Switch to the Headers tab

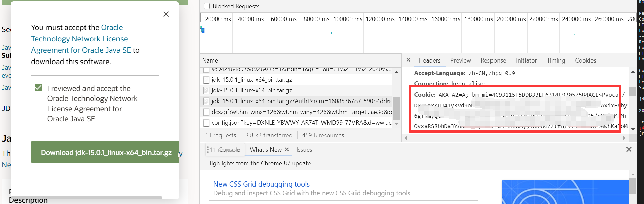[429, 60]
